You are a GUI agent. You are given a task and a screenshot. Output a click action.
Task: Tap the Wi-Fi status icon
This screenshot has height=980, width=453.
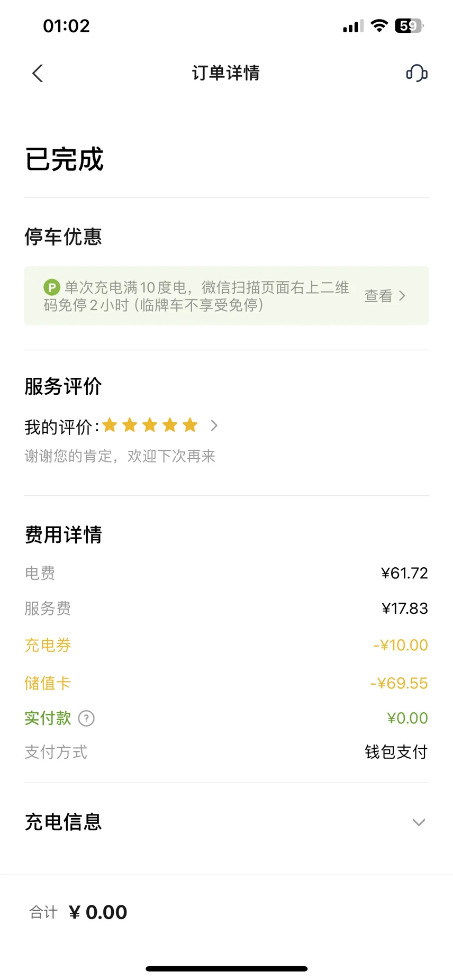[379, 25]
